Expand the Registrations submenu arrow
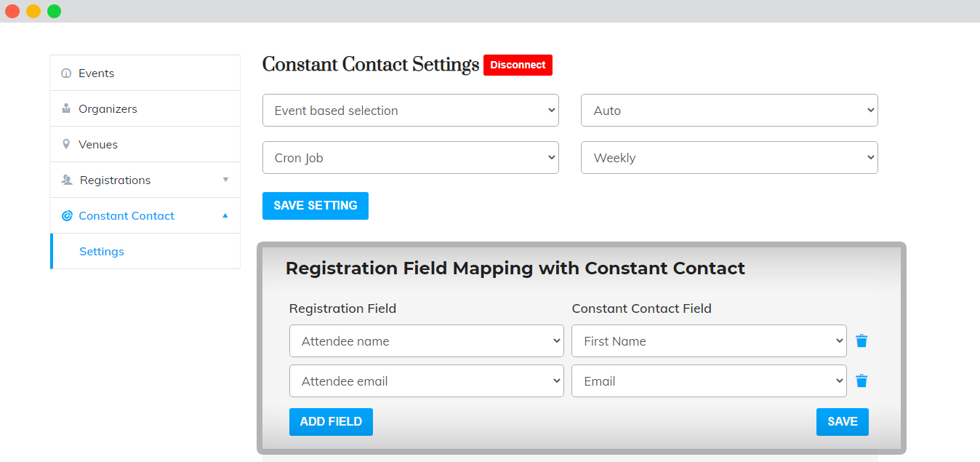The height and width of the screenshot is (462, 980). click(x=225, y=180)
